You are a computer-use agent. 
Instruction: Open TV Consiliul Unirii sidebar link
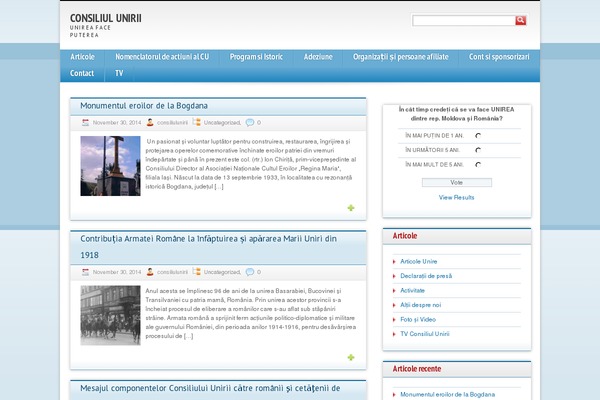point(425,334)
